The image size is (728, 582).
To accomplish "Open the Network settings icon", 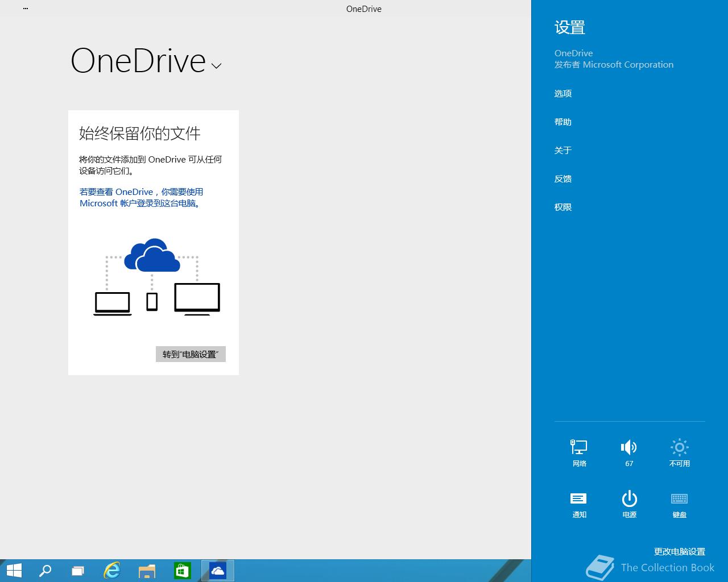I will [x=579, y=452].
